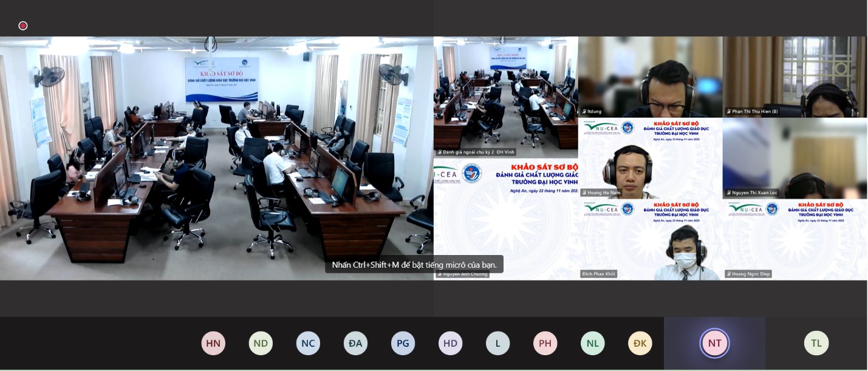The image size is (868, 371).
Task: Select Nguyen Thi Xuan Loc's video tile
Action: point(795,158)
